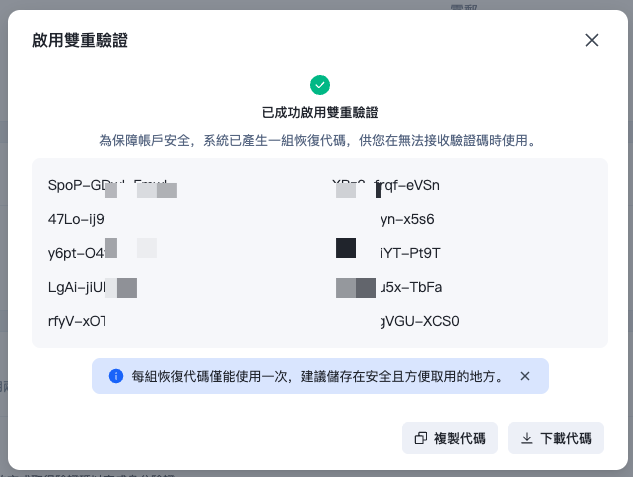Select recovery code starting with rfyV-xO
The height and width of the screenshot is (477, 633).
(x=77, y=321)
